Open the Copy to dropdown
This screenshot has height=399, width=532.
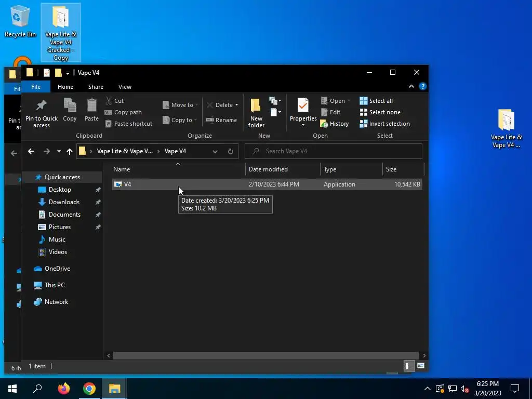click(179, 120)
